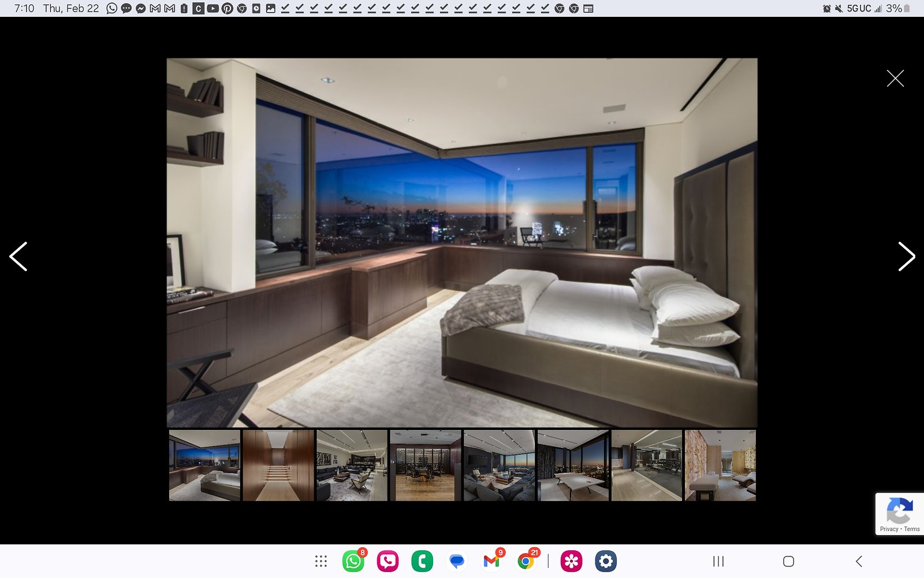Screen dimensions: 924x578
Task: Open Gmail from the taskbar
Action: point(491,561)
